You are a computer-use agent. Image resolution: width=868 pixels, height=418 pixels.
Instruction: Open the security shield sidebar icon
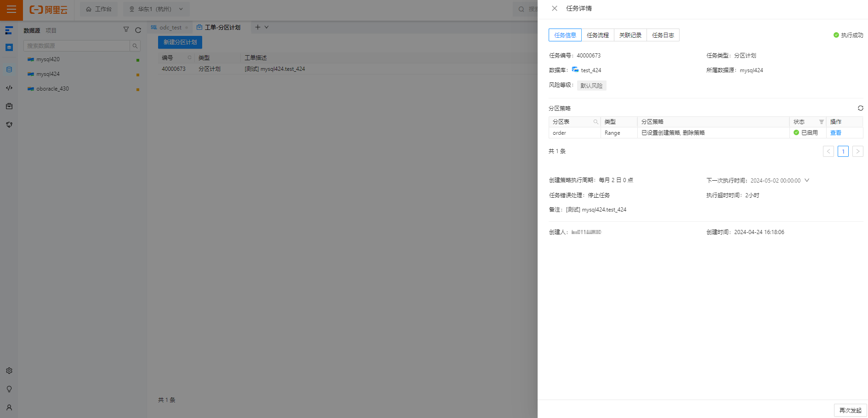click(9, 125)
